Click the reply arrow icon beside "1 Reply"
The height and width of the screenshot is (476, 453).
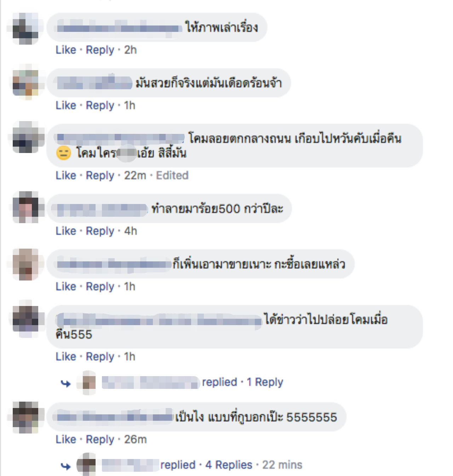click(x=66, y=383)
